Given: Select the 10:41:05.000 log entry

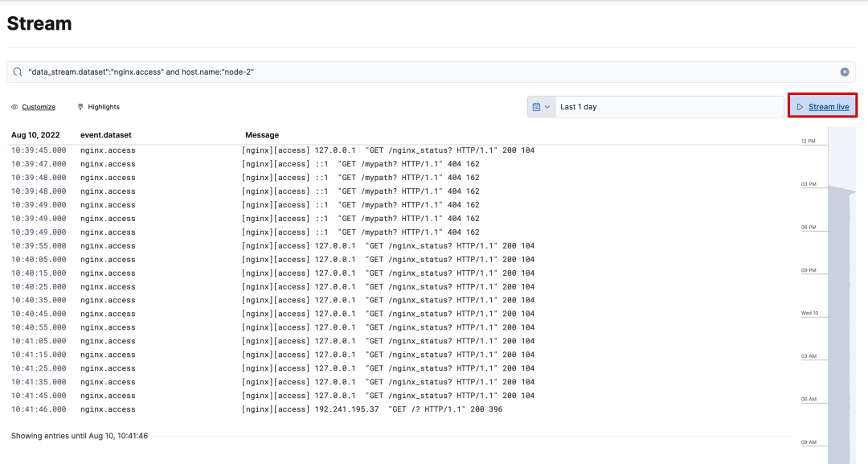Looking at the screenshot, I should (400, 341).
